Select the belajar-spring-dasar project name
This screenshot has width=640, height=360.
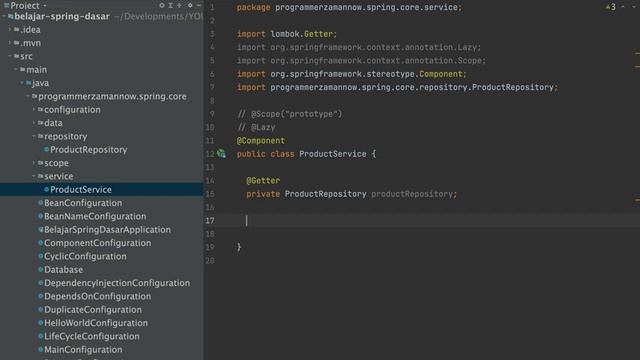point(62,16)
